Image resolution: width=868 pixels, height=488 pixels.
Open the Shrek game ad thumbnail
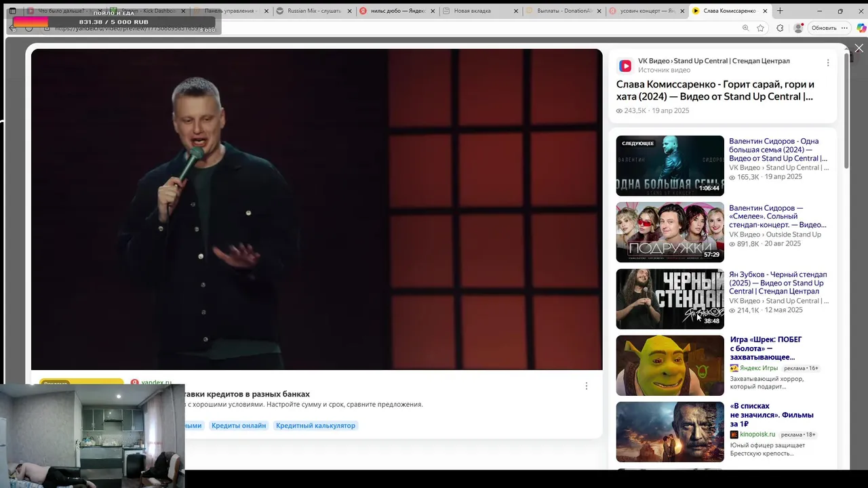pyautogui.click(x=670, y=365)
